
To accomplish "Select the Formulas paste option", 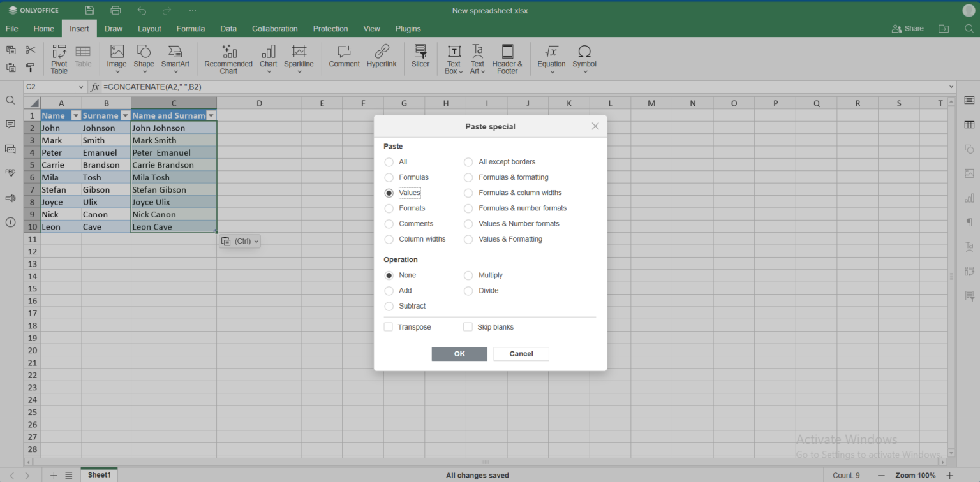I will click(x=389, y=177).
